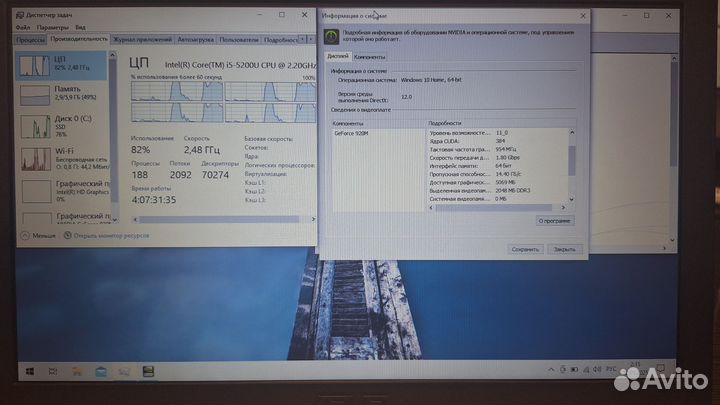
Task: Open the Диск 0 (C:) performance item
Action: pos(34,127)
